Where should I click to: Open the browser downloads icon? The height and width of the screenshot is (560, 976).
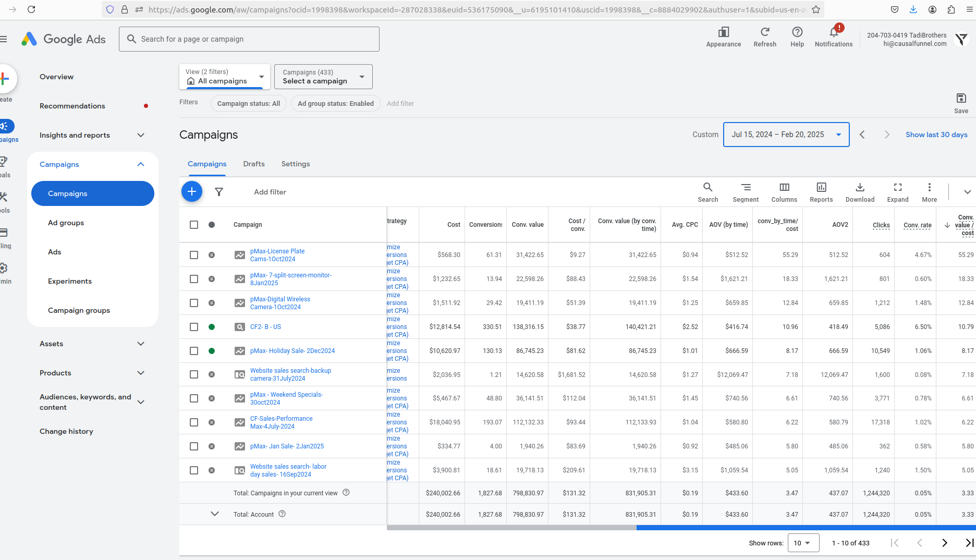pos(913,9)
